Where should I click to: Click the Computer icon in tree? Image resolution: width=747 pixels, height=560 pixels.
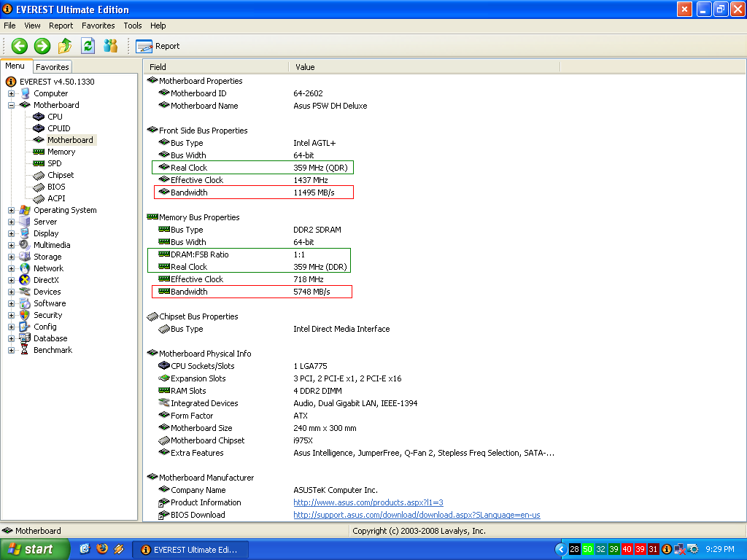25,94
